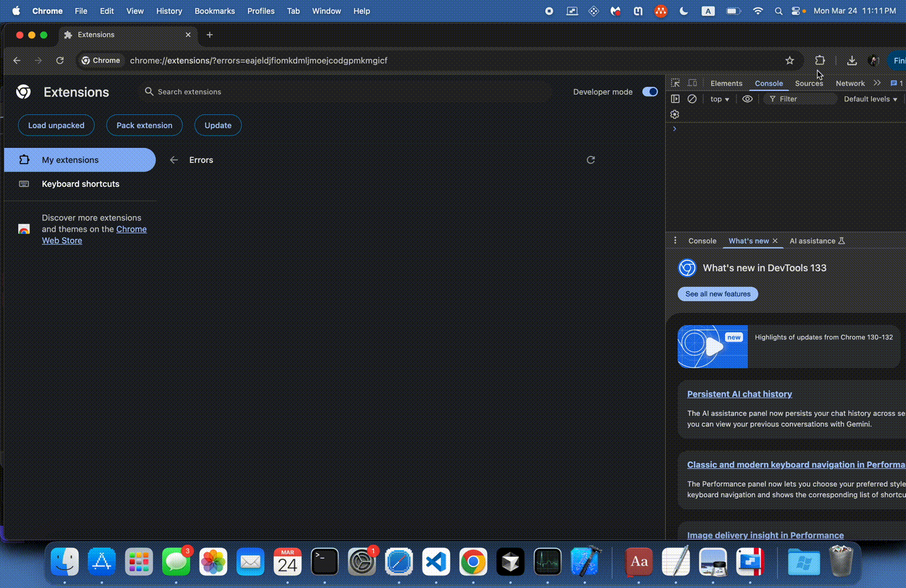The height and width of the screenshot is (588, 906).
Task: Open the Profiles menu
Action: point(261,11)
